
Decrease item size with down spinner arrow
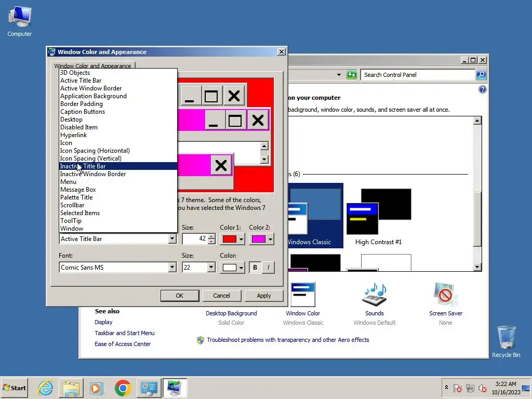(211, 241)
